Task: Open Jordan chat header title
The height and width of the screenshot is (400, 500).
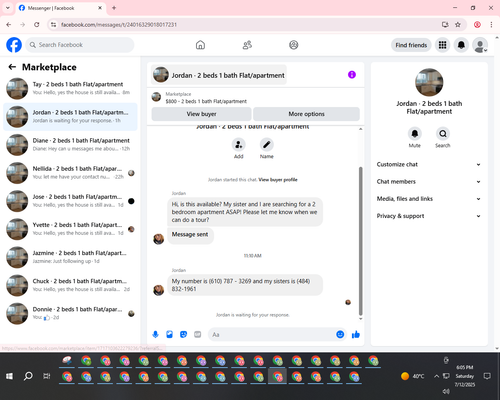Action: 219,75
